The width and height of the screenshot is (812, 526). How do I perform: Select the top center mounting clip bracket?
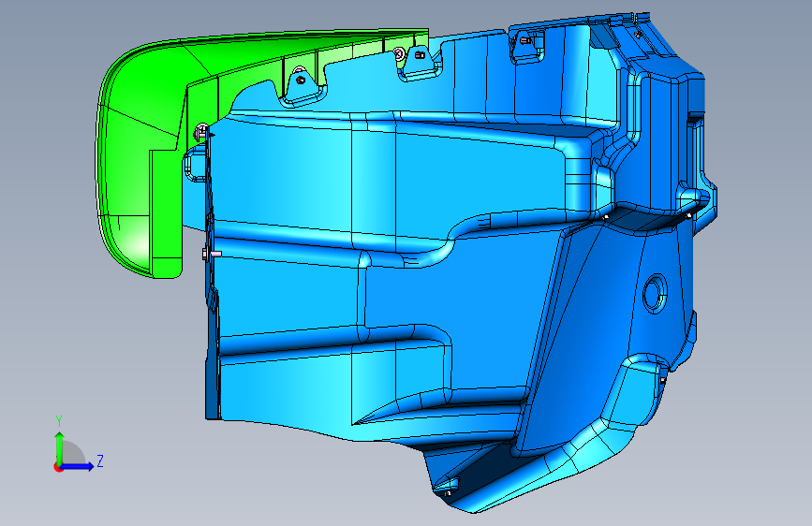pyautogui.click(x=420, y=62)
